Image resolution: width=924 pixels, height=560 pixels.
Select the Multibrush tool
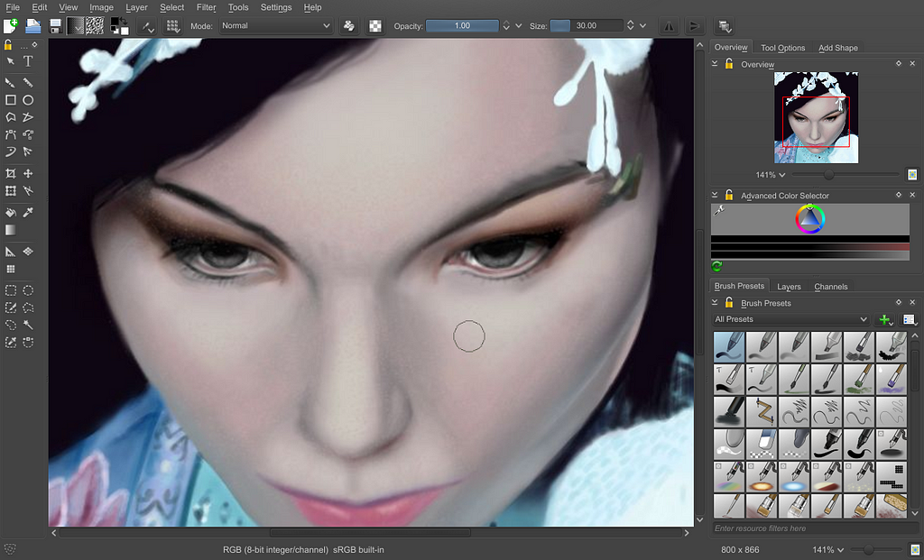pos(28,151)
